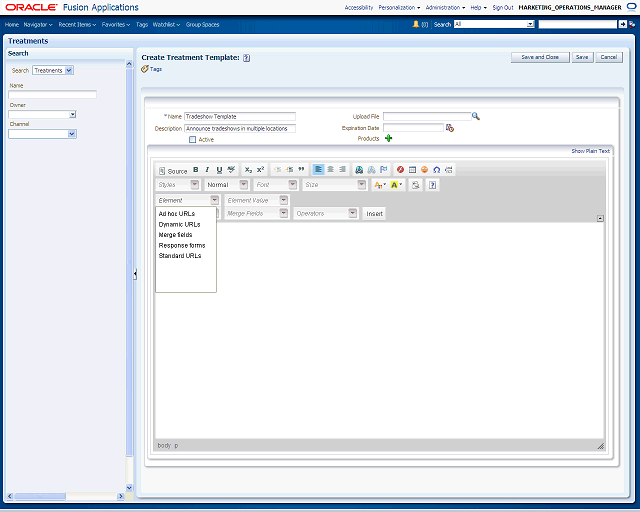This screenshot has height=512, width=640.
Task: Click the editor preview icon
Action: click(x=416, y=185)
